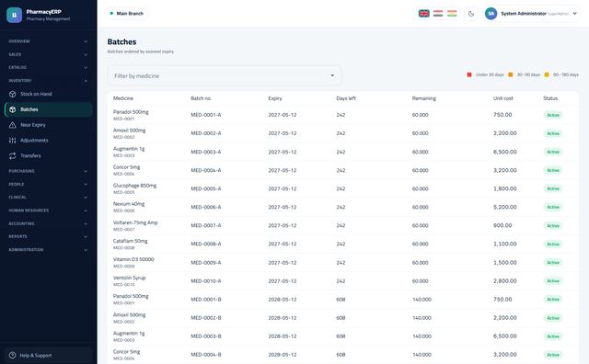Expand the Overview sidebar section
The width and height of the screenshot is (589, 364).
[48, 41]
